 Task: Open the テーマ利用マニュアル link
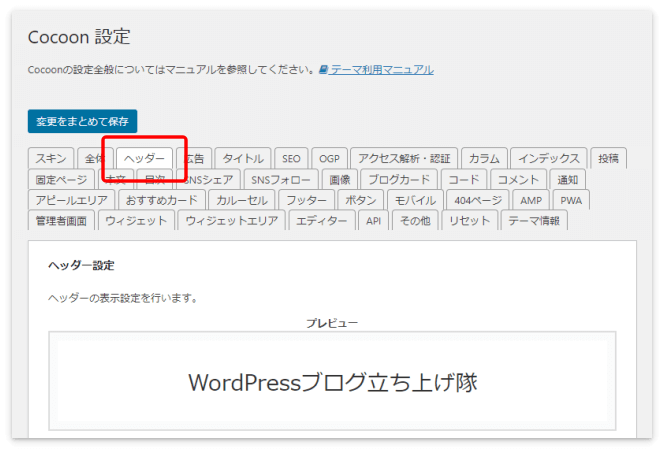pos(382,69)
